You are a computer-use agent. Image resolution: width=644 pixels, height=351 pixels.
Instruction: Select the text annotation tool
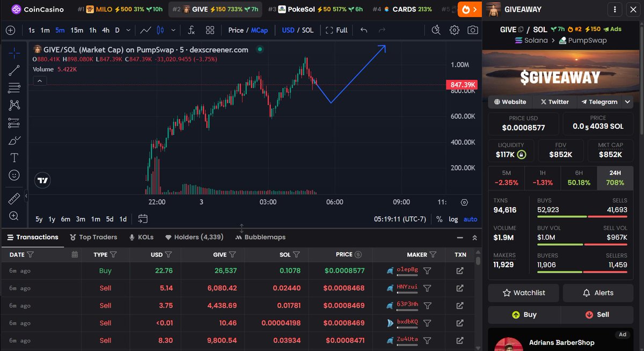(14, 158)
